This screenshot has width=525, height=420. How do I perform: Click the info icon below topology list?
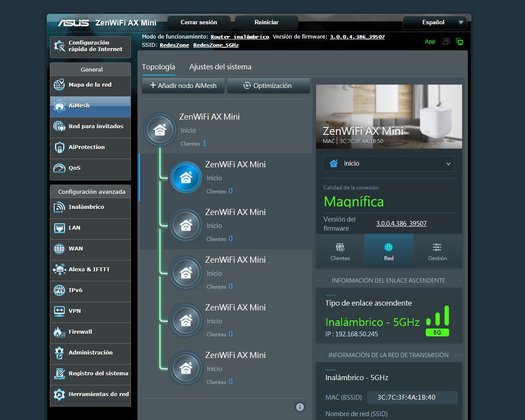(x=300, y=407)
